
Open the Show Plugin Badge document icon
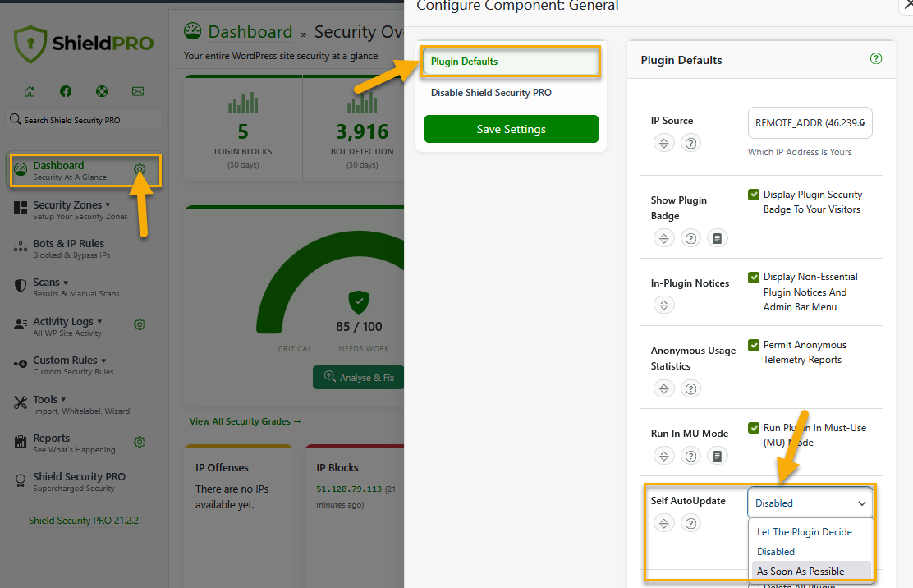point(718,238)
